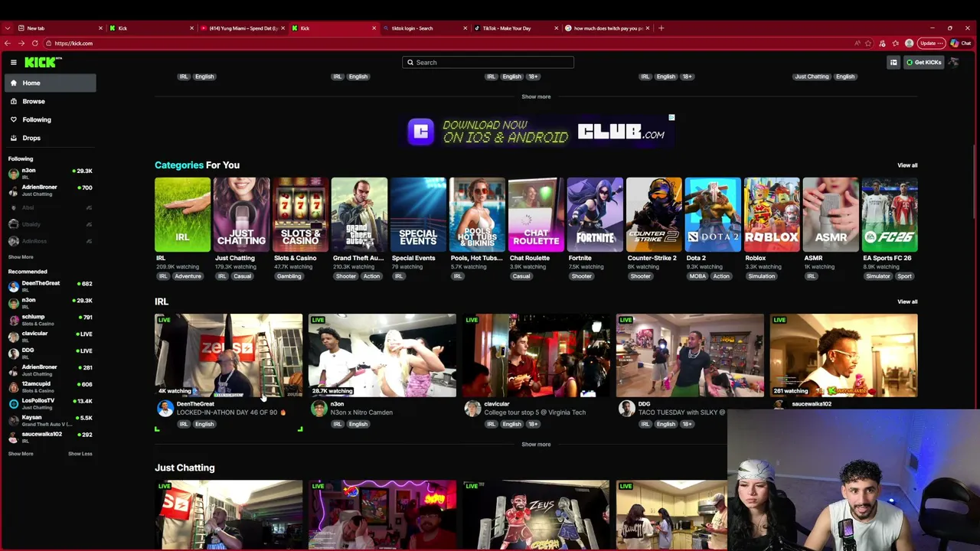Open Kaysan in the Recommended list

[x=50, y=420]
